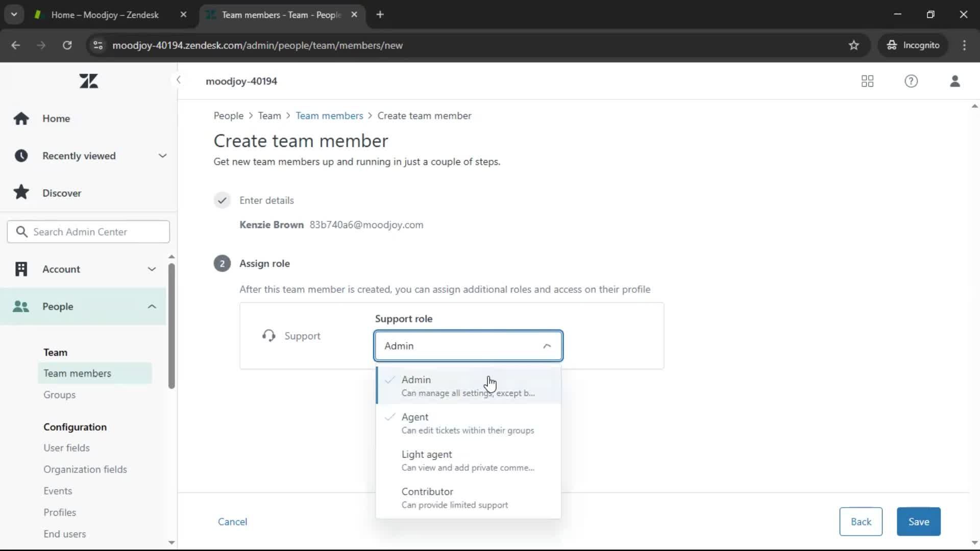Viewport: 980px width, 551px height.
Task: Click the email 83b740a6@moodjoy.com text
Action: click(x=366, y=224)
